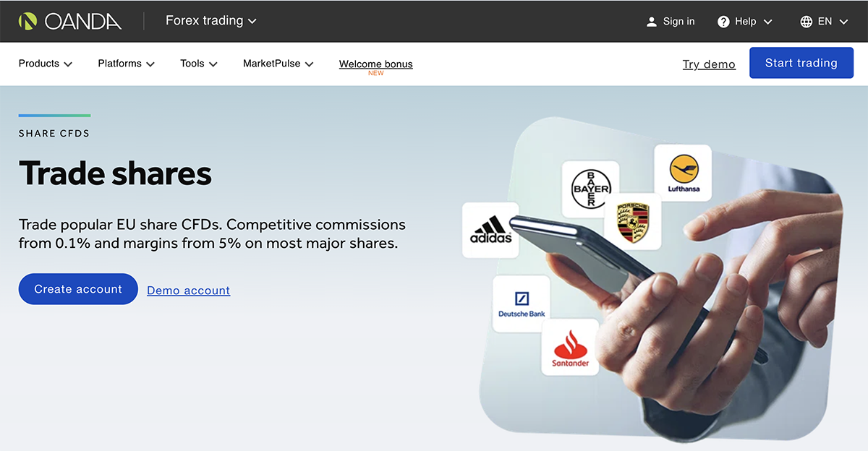Viewport: 868px width, 451px height.
Task: Select the Bayer logo tile
Action: (591, 189)
